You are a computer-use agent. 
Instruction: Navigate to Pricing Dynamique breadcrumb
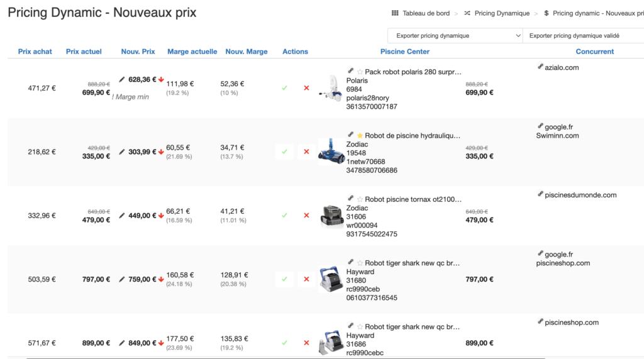click(x=502, y=13)
